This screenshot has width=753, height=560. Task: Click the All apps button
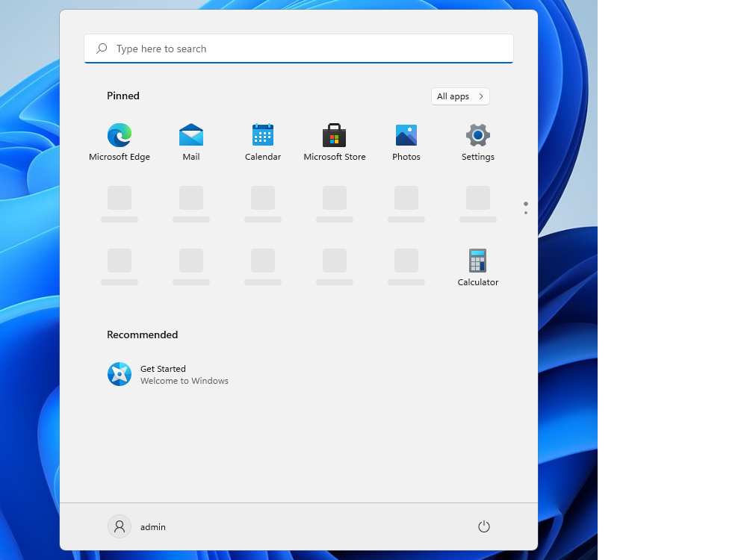(453, 96)
